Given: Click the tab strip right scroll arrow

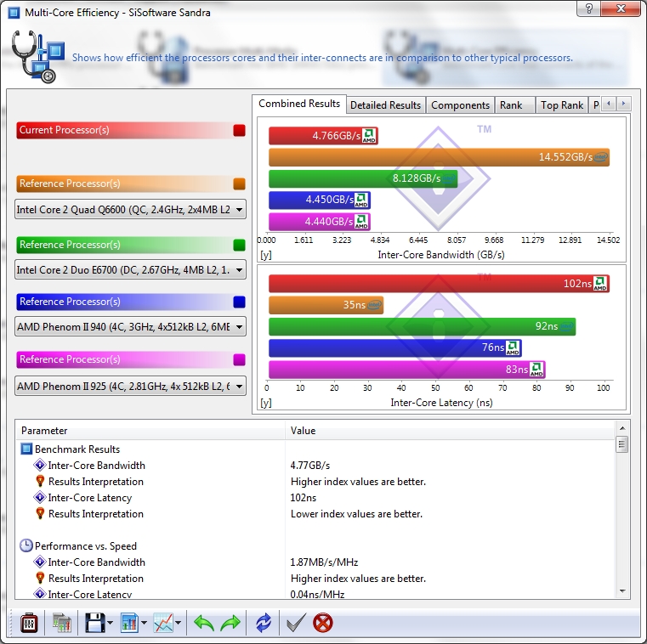Looking at the screenshot, I should (x=623, y=104).
